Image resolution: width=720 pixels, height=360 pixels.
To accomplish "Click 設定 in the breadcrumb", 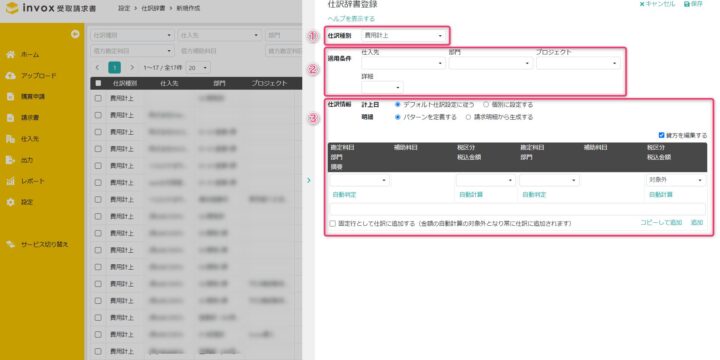I will tap(124, 8).
